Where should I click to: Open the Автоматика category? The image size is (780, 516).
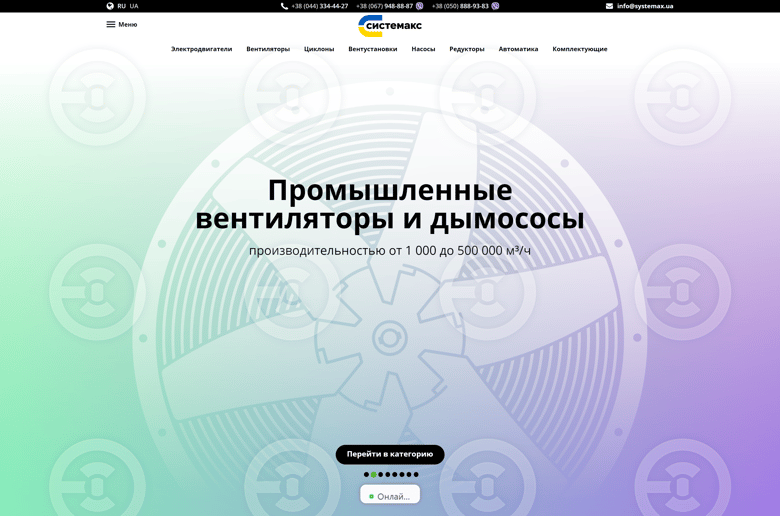click(x=518, y=49)
